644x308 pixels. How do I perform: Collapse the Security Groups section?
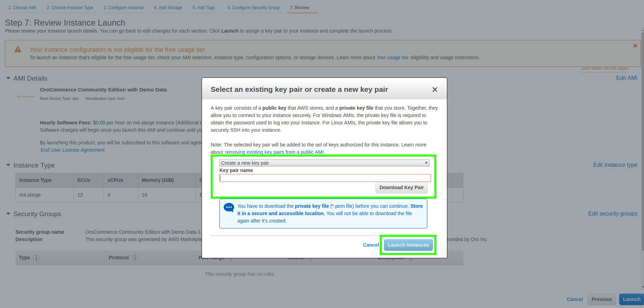coord(8,214)
